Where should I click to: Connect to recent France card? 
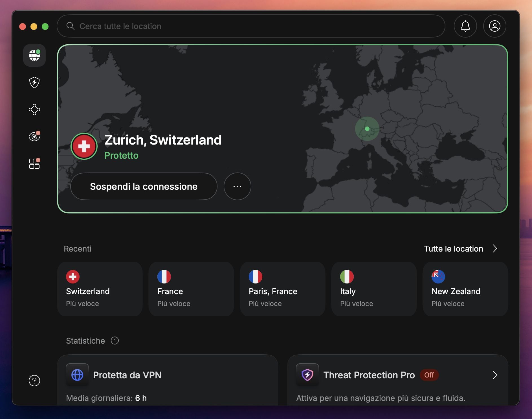coord(191,289)
